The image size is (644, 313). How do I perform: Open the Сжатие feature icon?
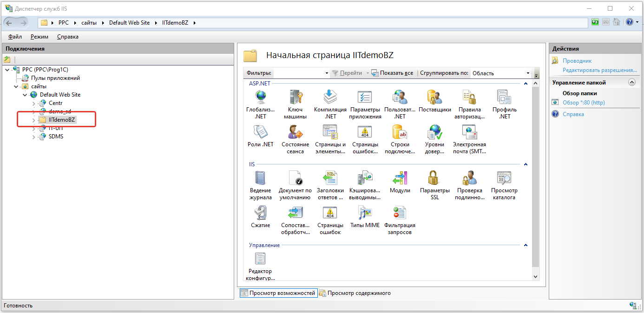click(x=260, y=213)
